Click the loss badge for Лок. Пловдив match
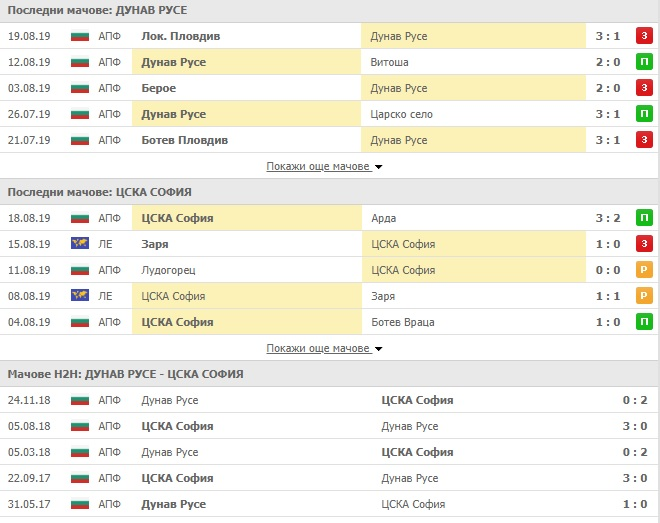The height and width of the screenshot is (523, 660). point(644,36)
